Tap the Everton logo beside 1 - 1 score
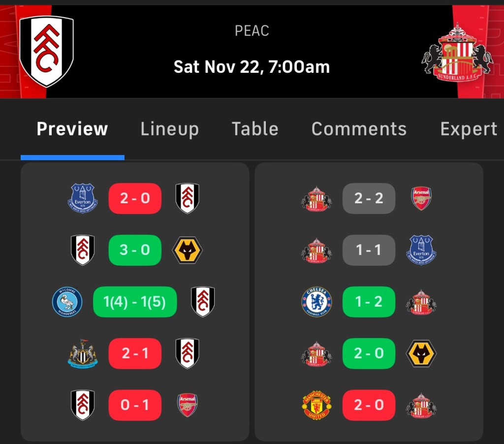 tap(421, 250)
